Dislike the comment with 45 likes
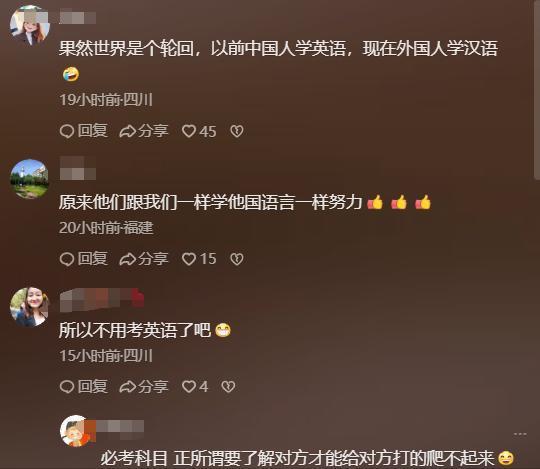This screenshot has width=540, height=469. (x=237, y=131)
